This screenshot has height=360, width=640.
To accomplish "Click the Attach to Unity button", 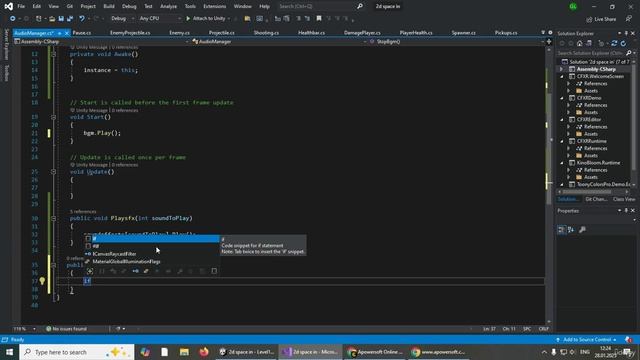I will [x=205, y=18].
